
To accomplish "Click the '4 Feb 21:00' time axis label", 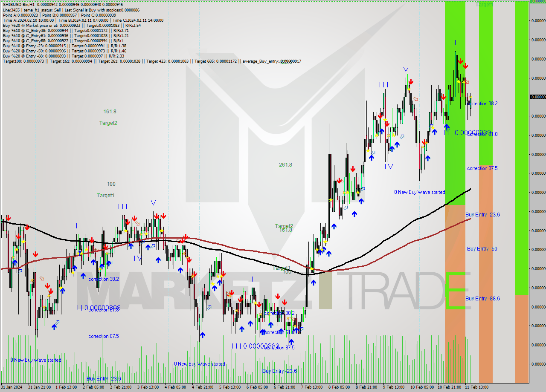I will tap(203, 387).
